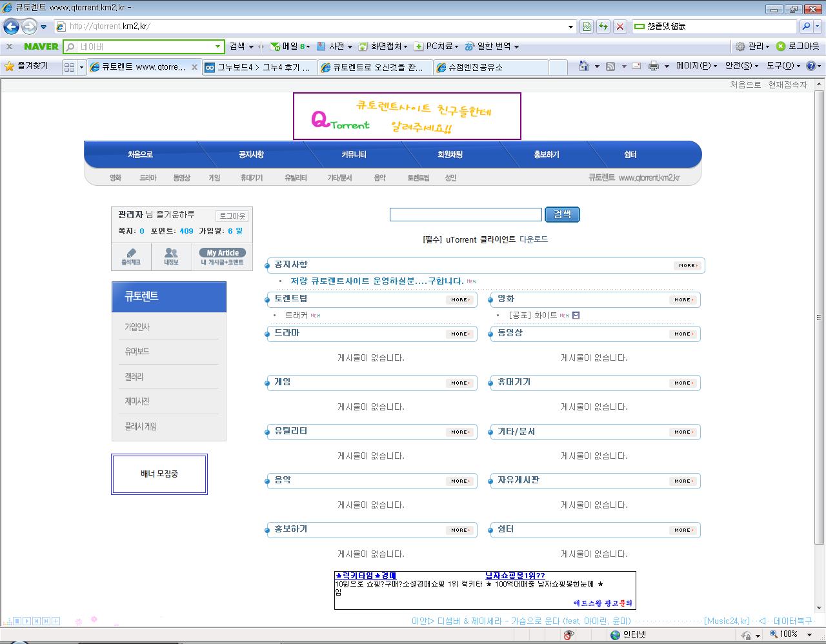This screenshot has width=826, height=644.
Task: Click the 로그아웃 button in user panel
Action: click(232, 216)
